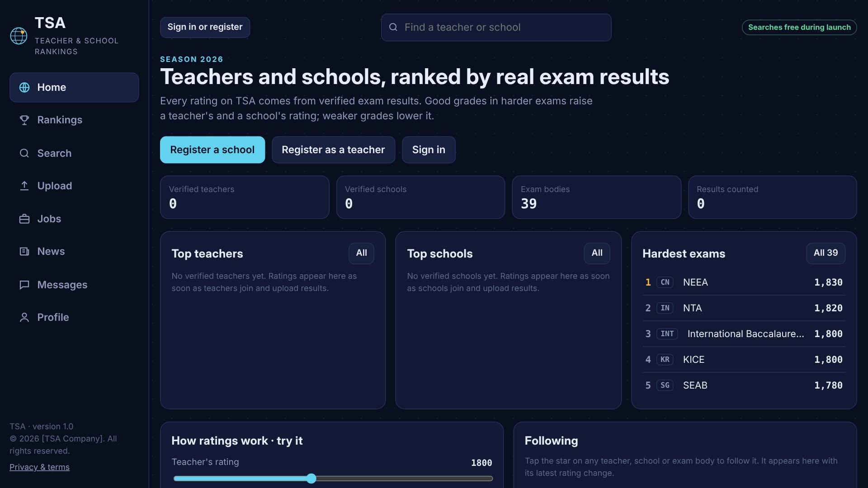Image resolution: width=868 pixels, height=488 pixels.
Task: Click the Exam bodies 39 stat card
Action: click(x=596, y=197)
